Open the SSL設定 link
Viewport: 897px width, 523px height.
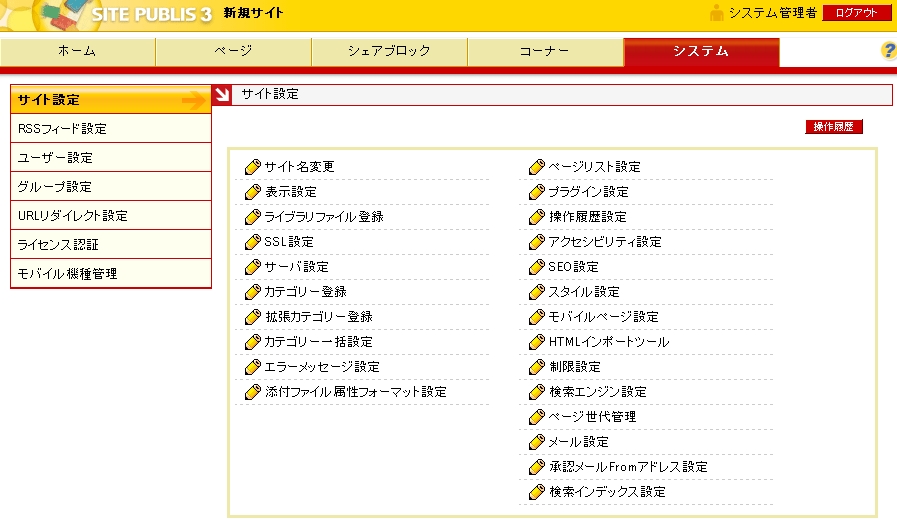(x=289, y=242)
